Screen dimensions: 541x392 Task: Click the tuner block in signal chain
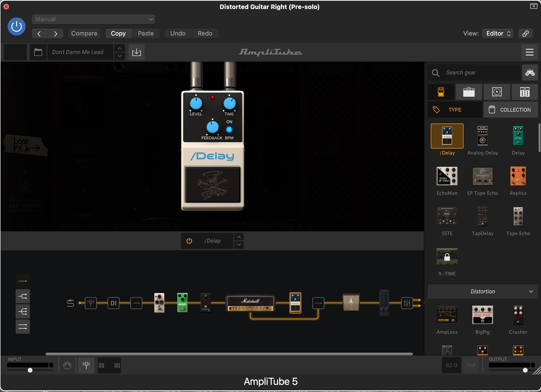(x=91, y=303)
